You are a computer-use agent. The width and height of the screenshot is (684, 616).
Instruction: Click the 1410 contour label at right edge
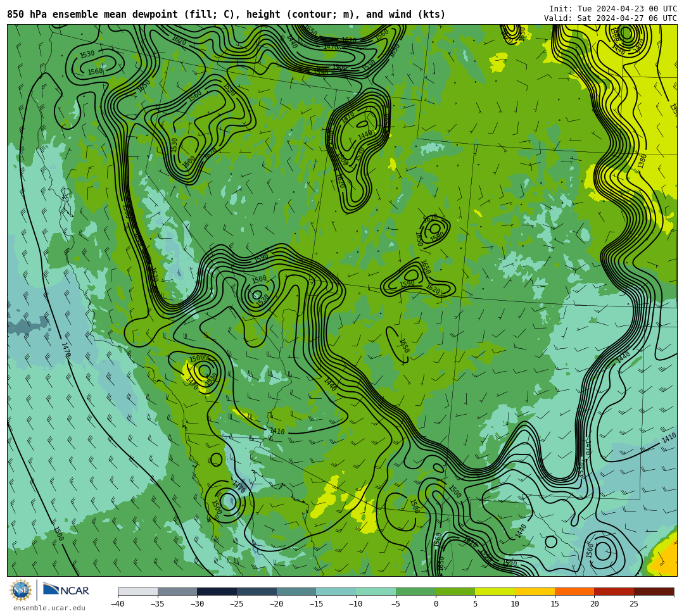[x=669, y=439]
